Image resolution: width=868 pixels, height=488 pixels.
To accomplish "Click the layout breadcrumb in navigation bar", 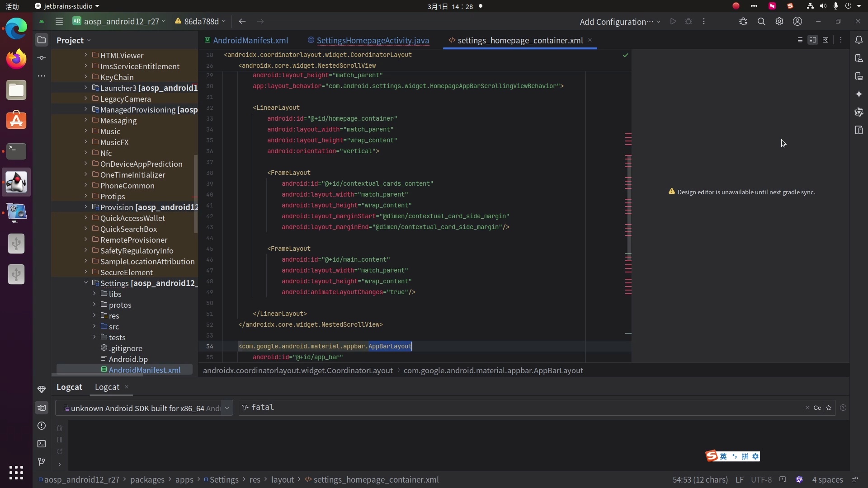I will [x=282, y=479].
